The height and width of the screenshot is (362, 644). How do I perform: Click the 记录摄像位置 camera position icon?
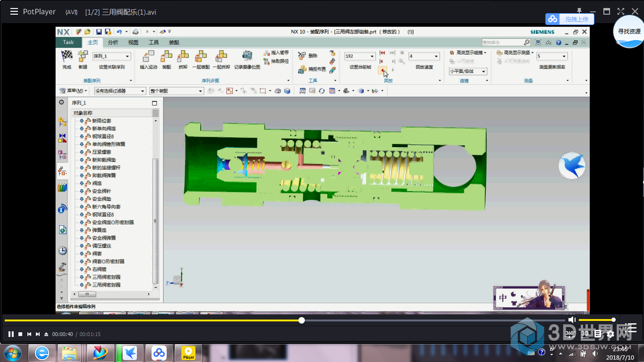(246, 56)
